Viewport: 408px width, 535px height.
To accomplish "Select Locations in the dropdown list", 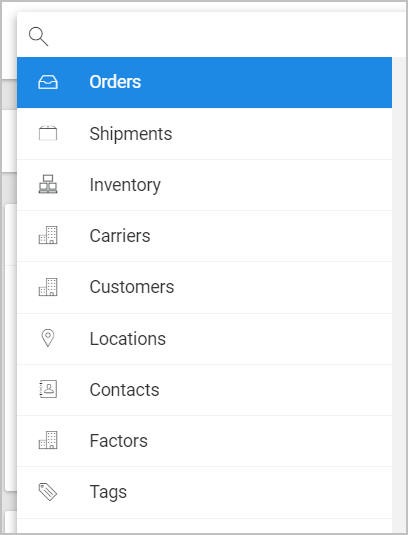I will [x=204, y=339].
